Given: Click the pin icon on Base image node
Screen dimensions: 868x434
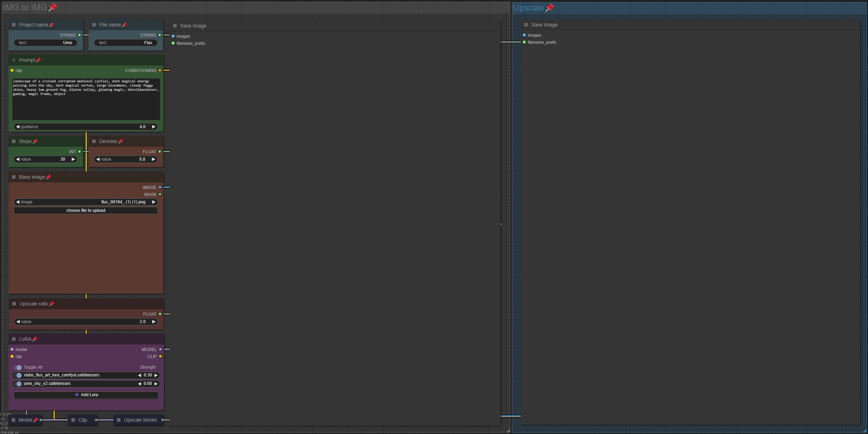Looking at the screenshot, I should (49, 177).
